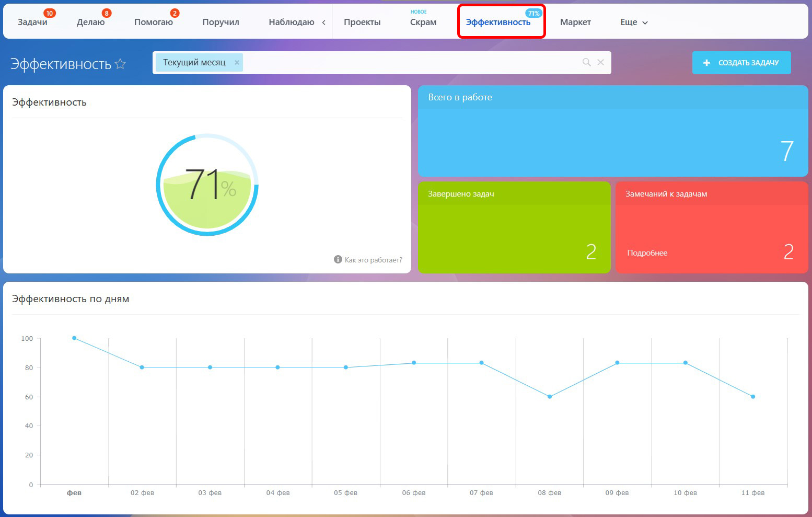
Task: Clear search field with X icon
Action: click(x=601, y=62)
